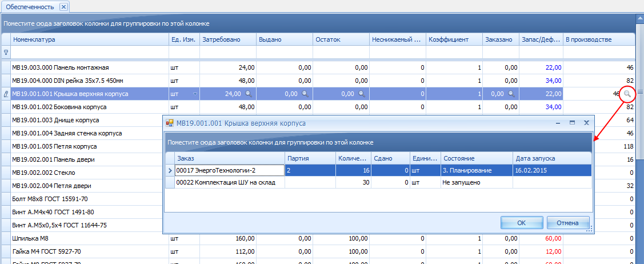Click the Коэффициент column header
Image resolution: width=644 pixels, height=264 pixels.
(x=454, y=39)
